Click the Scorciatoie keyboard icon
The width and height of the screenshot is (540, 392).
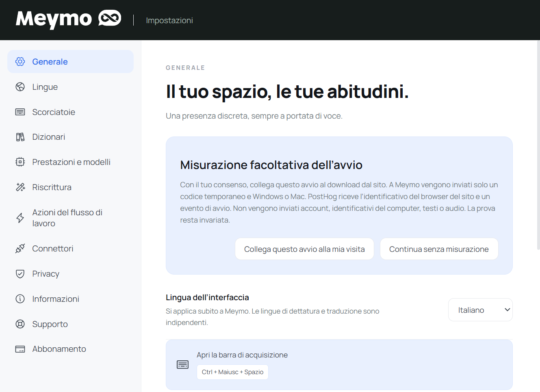click(20, 112)
